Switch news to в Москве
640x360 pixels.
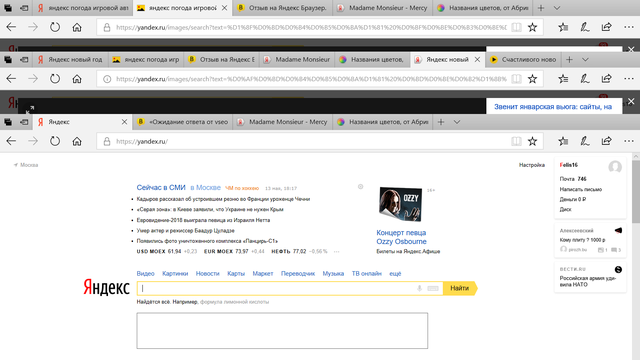205,187
